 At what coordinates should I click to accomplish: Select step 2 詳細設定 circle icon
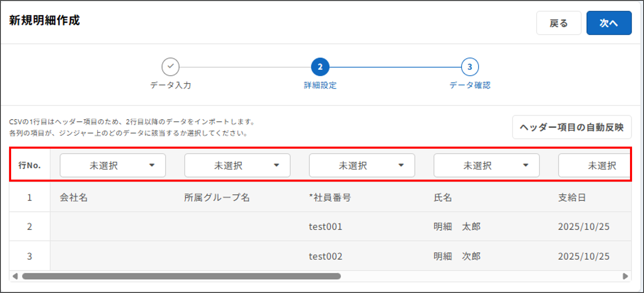[320, 67]
